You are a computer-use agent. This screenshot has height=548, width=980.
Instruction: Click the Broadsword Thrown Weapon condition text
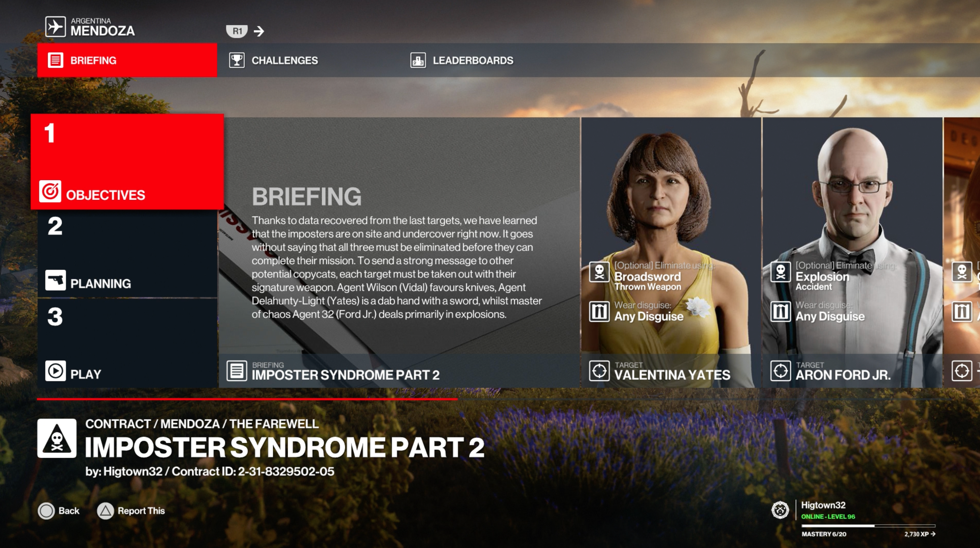click(x=648, y=281)
